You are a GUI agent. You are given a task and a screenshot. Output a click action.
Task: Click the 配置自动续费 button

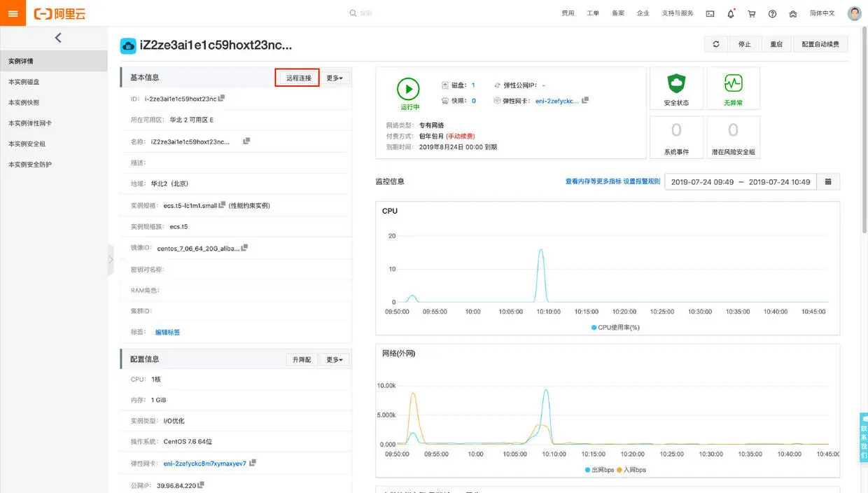(820, 44)
